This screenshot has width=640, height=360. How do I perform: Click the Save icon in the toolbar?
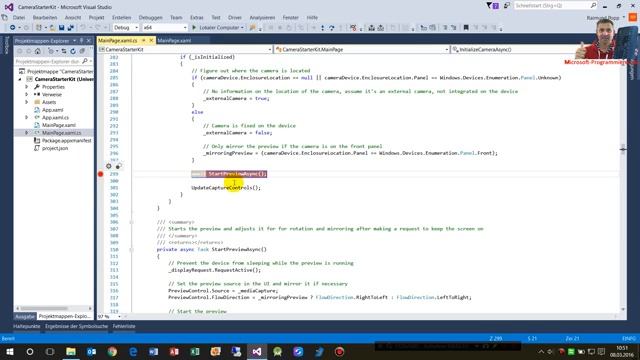pos(62,28)
